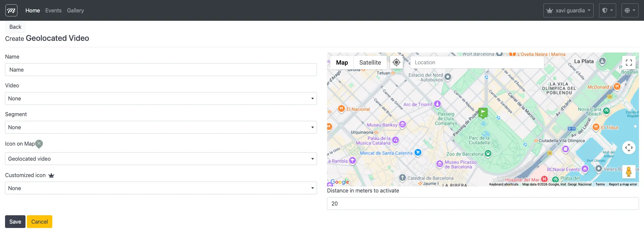This screenshot has height=234, width=644.
Task: Click the my-location target button
Action: tap(396, 62)
